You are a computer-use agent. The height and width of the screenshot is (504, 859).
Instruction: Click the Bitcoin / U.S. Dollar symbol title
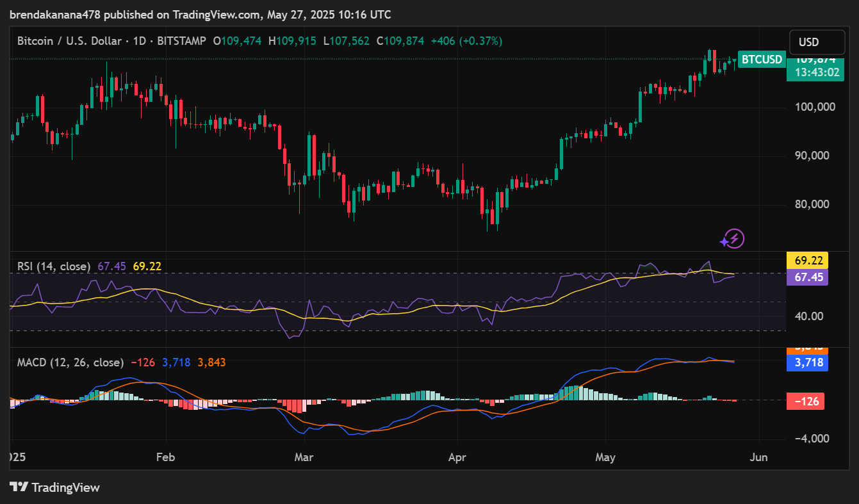[x=69, y=41]
